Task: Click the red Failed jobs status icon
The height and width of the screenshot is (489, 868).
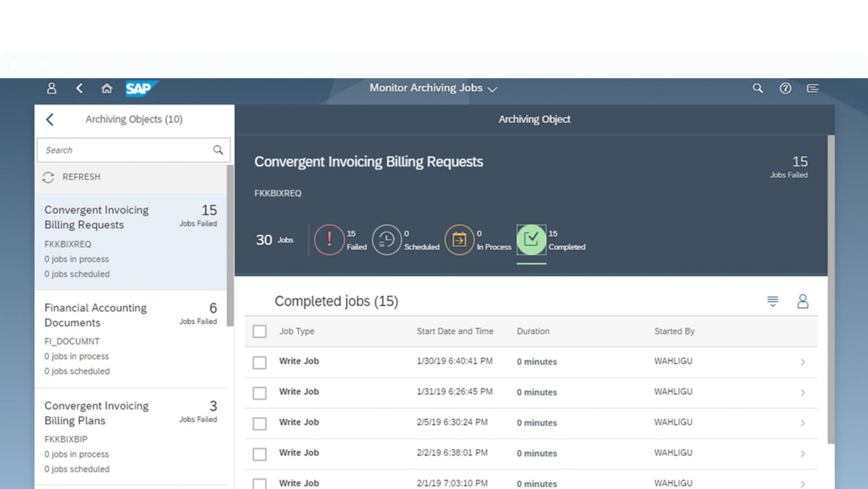Action: click(x=329, y=240)
